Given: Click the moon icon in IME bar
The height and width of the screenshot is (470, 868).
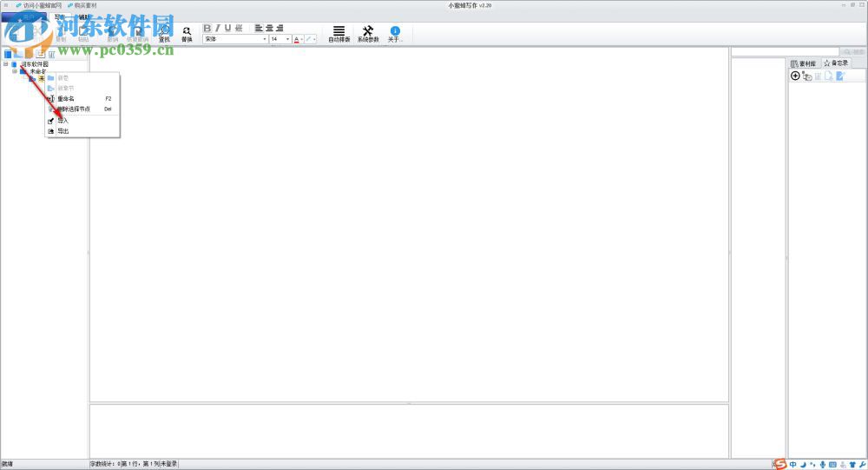Looking at the screenshot, I should tap(803, 465).
